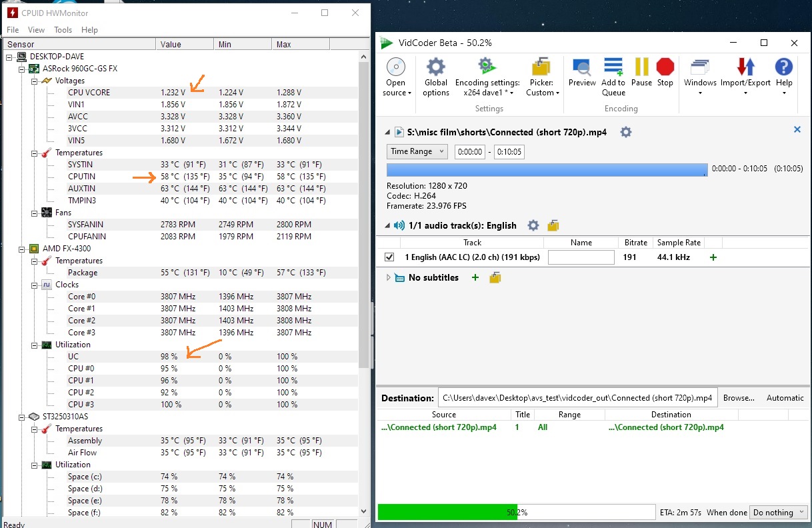The width and height of the screenshot is (812, 528).
Task: Click the audio track Name input field
Action: coord(581,257)
